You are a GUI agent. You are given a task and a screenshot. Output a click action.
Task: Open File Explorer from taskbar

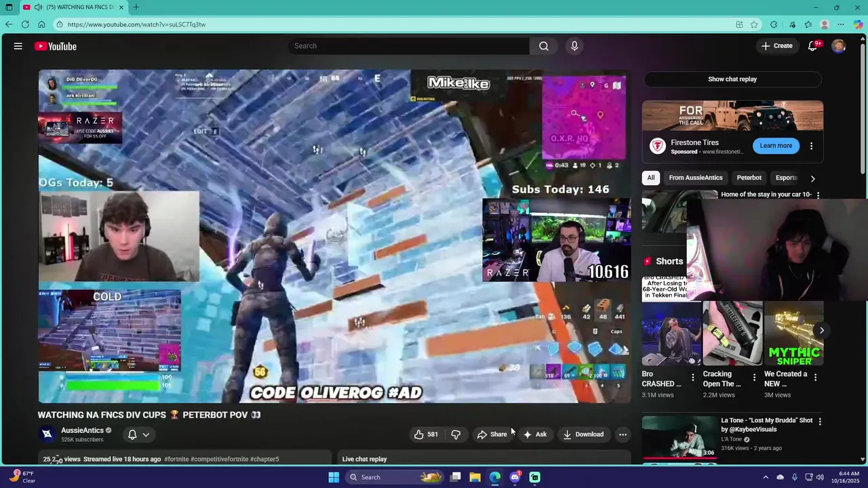[475, 477]
